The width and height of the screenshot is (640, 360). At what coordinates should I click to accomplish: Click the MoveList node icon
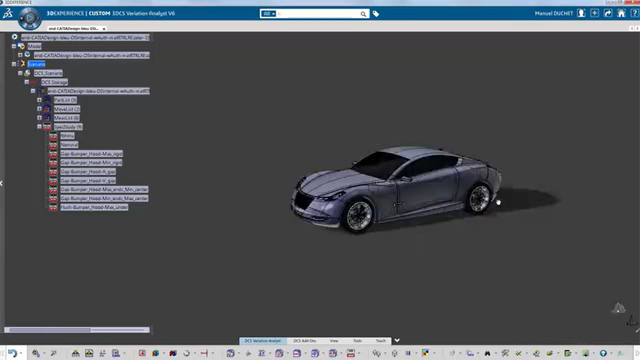(x=47, y=109)
